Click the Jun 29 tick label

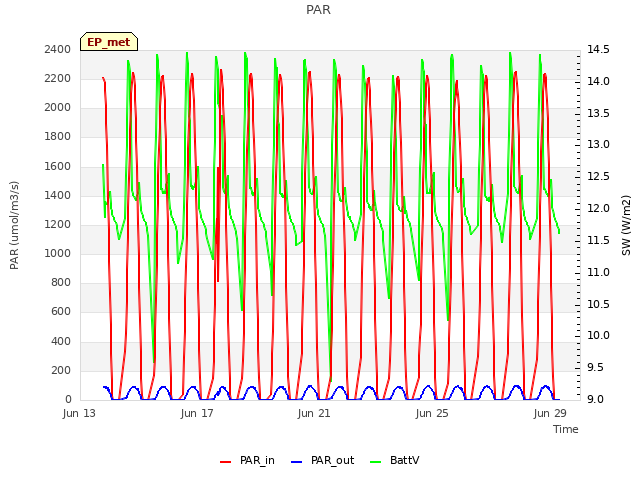(550, 413)
